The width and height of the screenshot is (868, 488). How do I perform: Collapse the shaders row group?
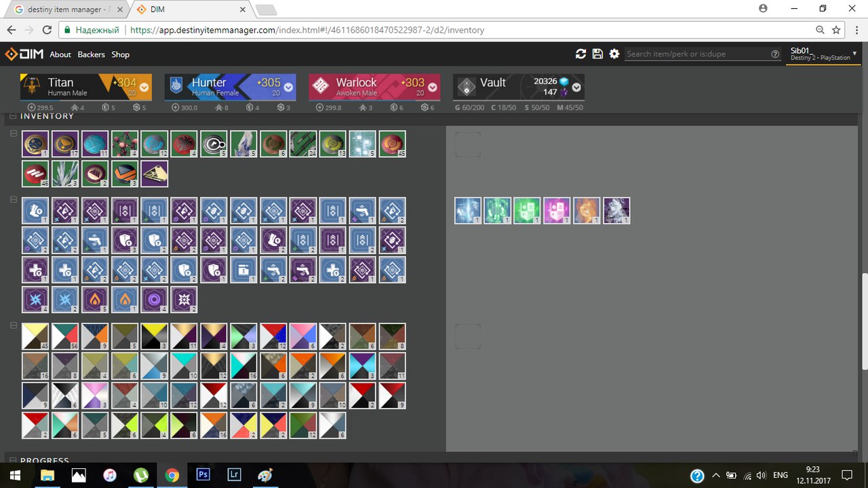click(x=14, y=325)
